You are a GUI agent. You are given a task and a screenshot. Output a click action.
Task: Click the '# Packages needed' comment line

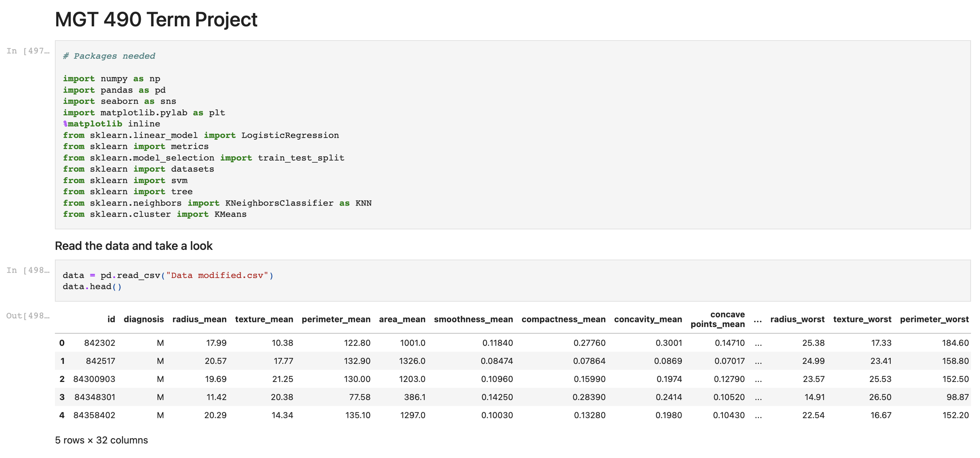[109, 56]
